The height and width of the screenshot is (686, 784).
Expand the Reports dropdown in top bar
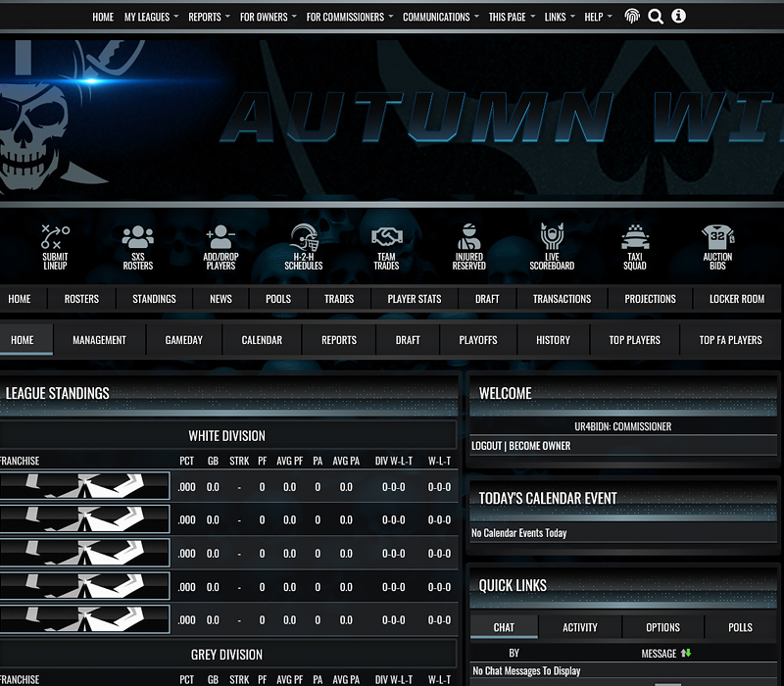[x=209, y=17]
